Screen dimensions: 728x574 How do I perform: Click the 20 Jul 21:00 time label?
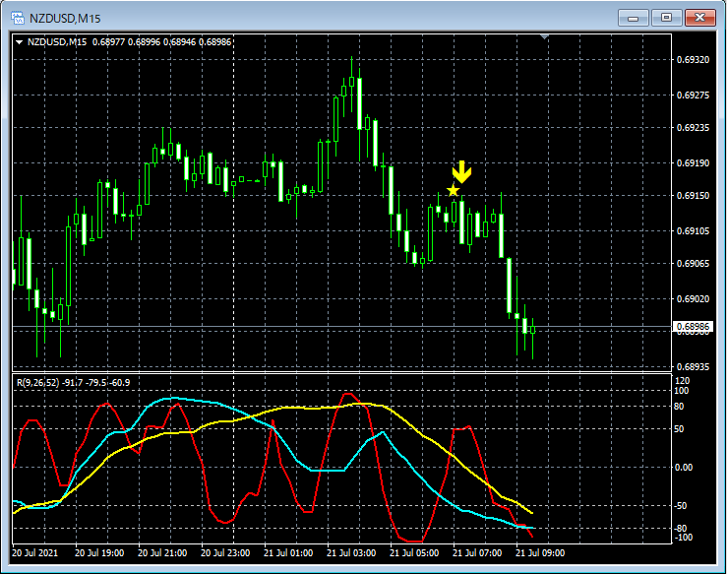coord(162,553)
